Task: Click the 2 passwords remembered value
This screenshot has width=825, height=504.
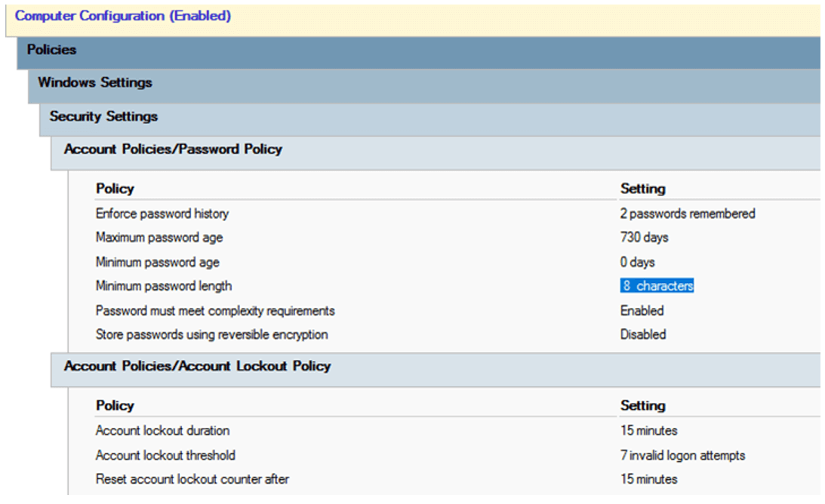Action: 687,214
